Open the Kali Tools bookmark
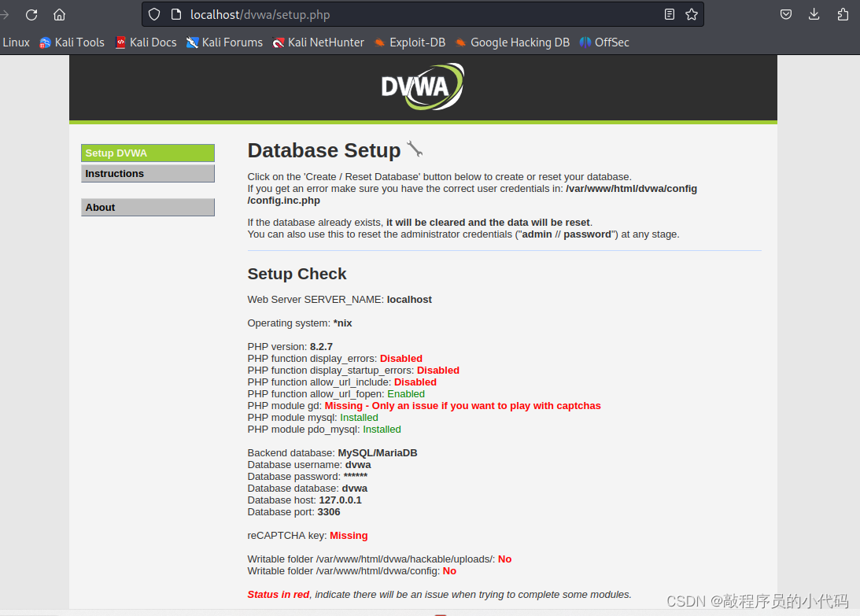Screen dimensions: 860x616 (x=72, y=42)
